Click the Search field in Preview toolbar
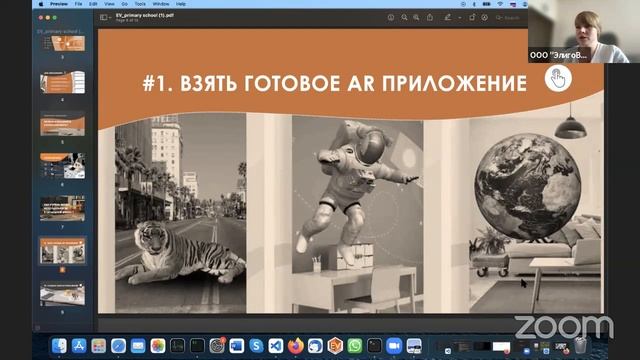 (509, 18)
